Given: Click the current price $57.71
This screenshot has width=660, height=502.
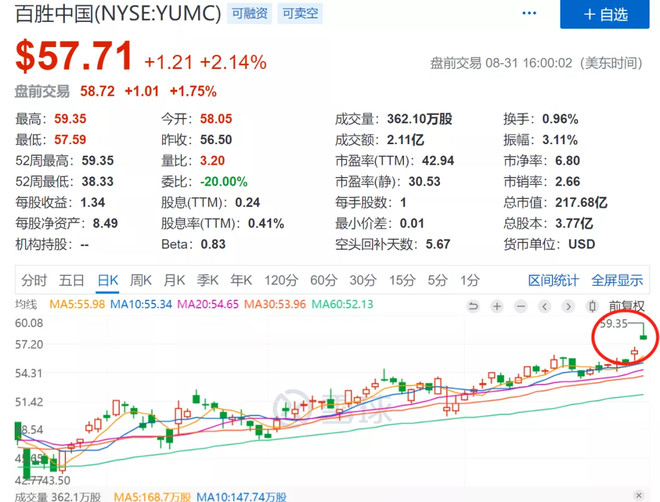Looking at the screenshot, I should [x=74, y=56].
